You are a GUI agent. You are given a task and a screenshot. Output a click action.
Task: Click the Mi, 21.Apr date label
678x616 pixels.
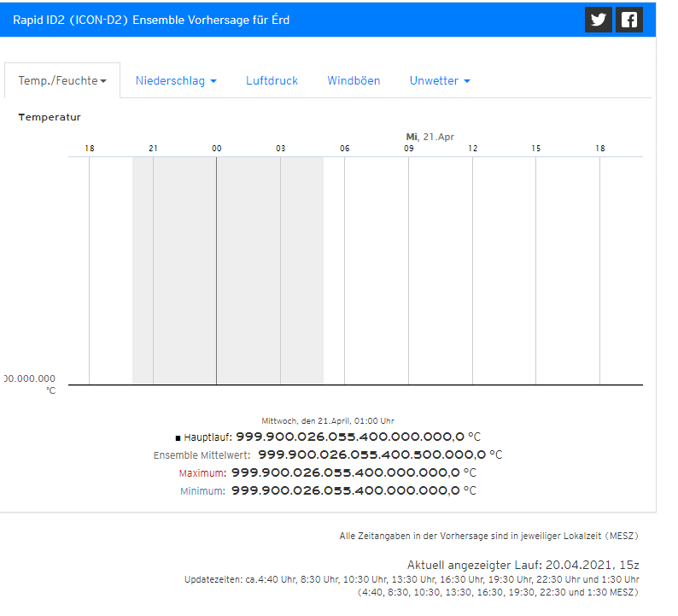click(x=430, y=137)
